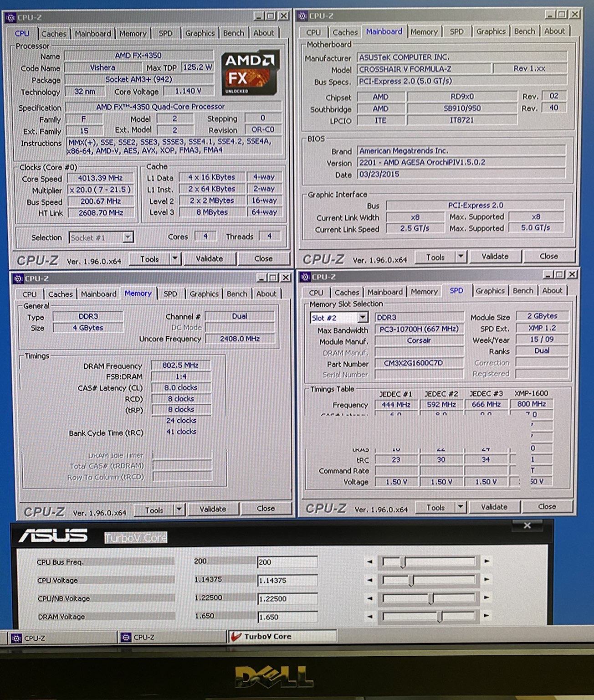Image resolution: width=594 pixels, height=700 pixels.
Task: Expand Tools dropdown arrow in SPD window
Action: click(461, 507)
